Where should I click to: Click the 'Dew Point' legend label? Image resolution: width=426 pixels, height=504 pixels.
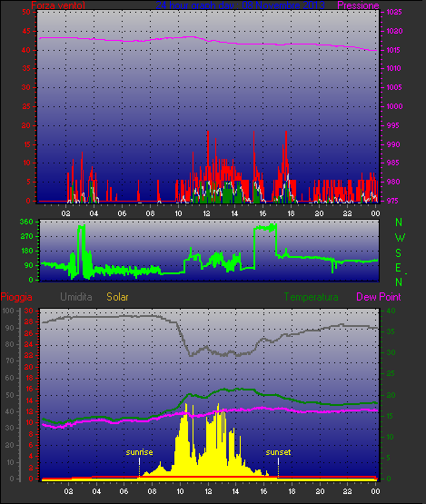pos(379,297)
